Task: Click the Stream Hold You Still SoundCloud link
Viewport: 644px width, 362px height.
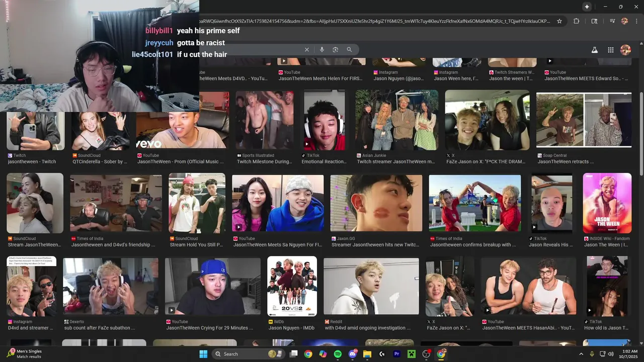Action: click(196, 245)
